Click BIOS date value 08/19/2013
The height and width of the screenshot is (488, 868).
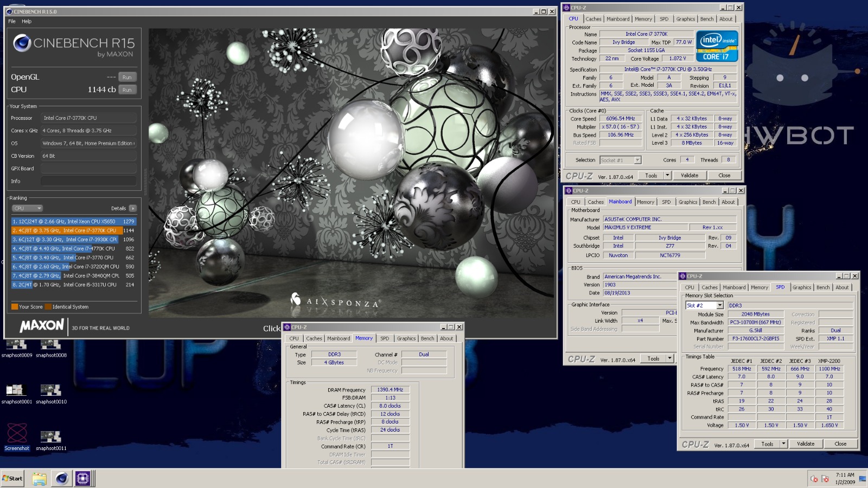pos(640,293)
